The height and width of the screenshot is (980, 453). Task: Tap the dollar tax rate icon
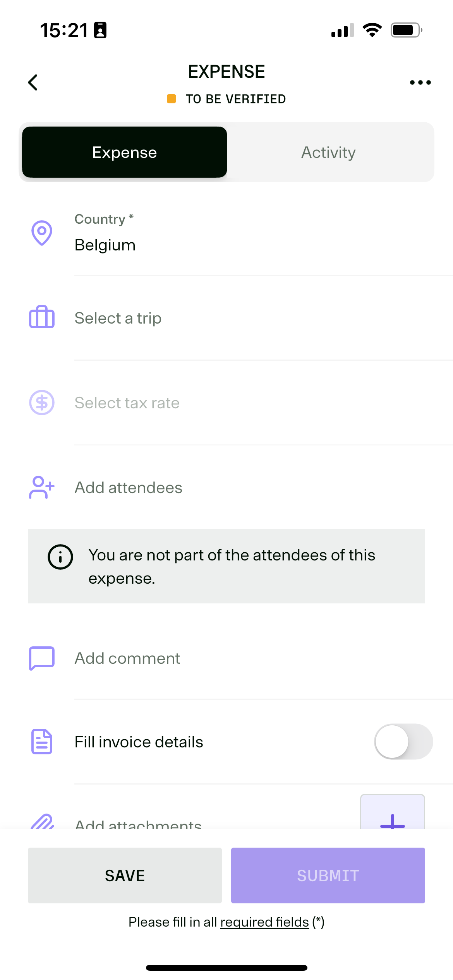pos(42,403)
